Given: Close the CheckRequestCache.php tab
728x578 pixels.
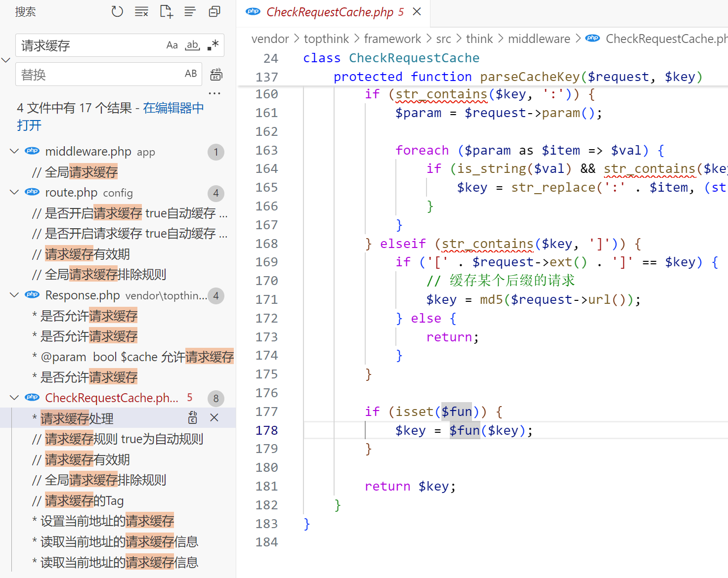Looking at the screenshot, I should coord(417,11).
